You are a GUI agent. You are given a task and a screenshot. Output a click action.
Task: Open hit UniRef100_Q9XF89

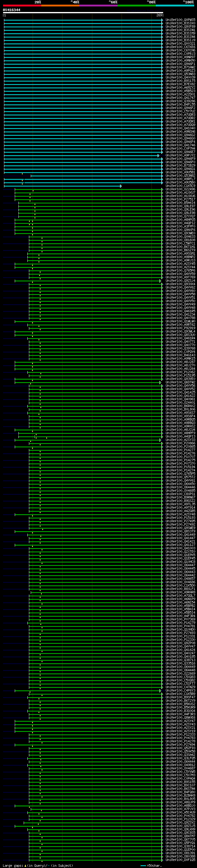point(180,26)
